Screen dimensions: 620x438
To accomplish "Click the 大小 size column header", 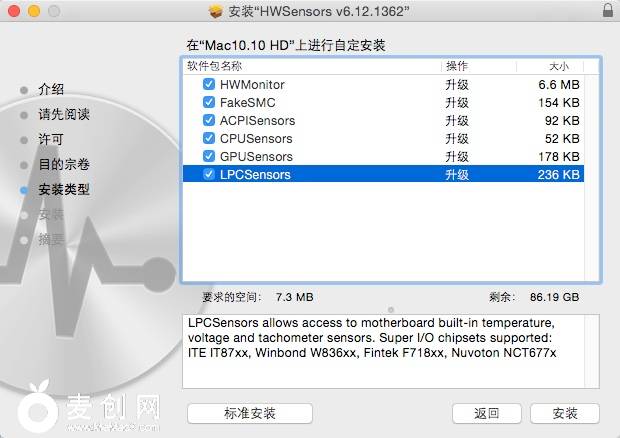I will pos(550,66).
